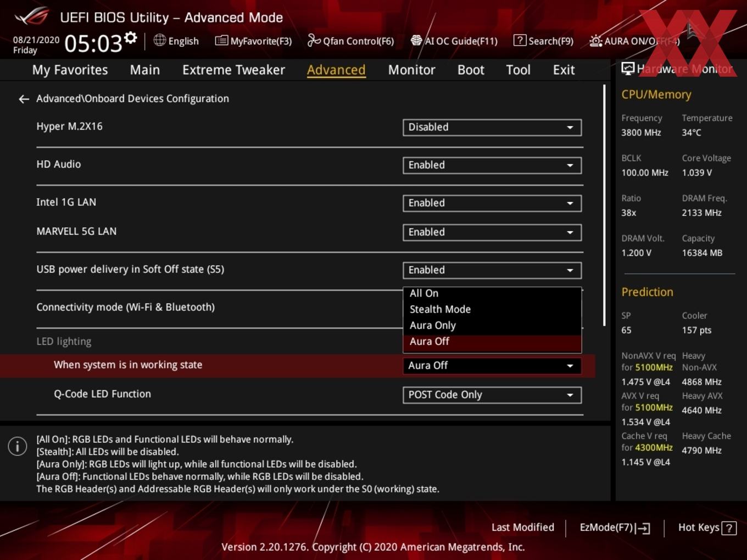Screen dimensions: 747x560
Task: Switch to the Monitor tab
Action: (x=411, y=70)
